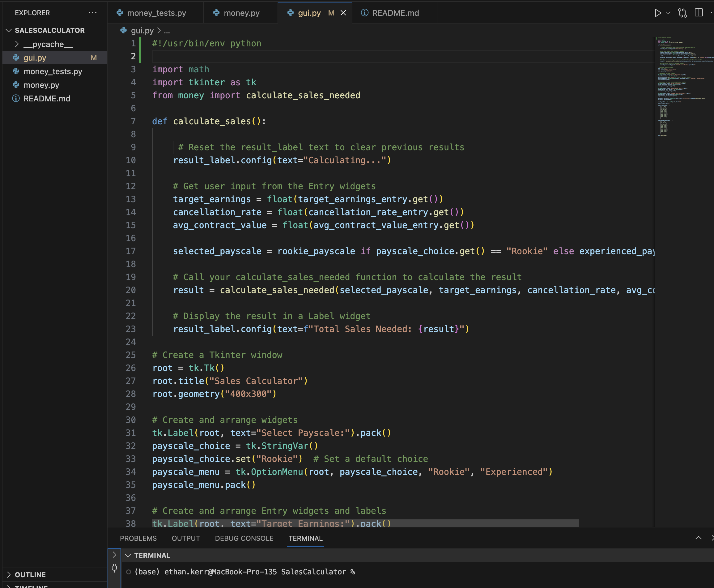
Task: Open the money.py editor tab
Action: pos(241,13)
